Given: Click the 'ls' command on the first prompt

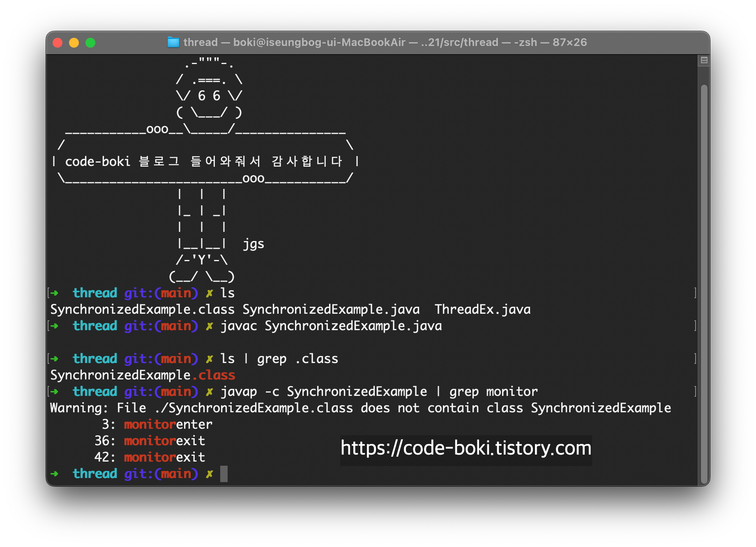Looking at the screenshot, I should (x=228, y=293).
